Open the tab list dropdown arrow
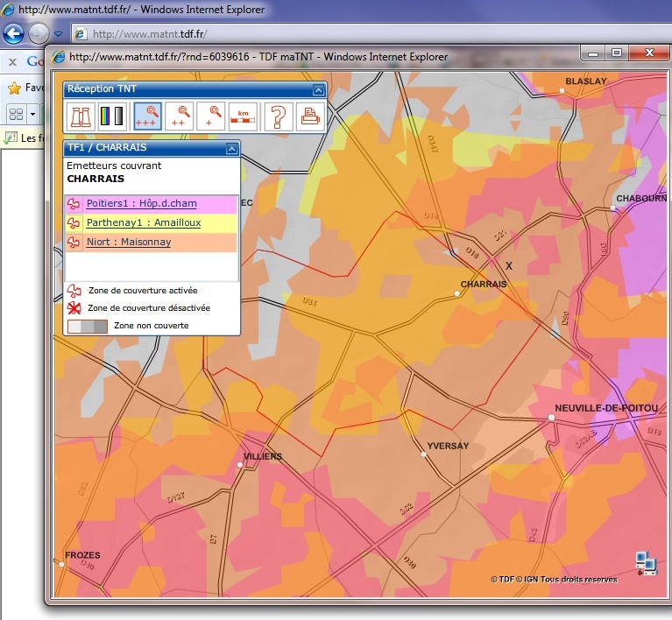This screenshot has width=672, height=620. tap(32, 114)
